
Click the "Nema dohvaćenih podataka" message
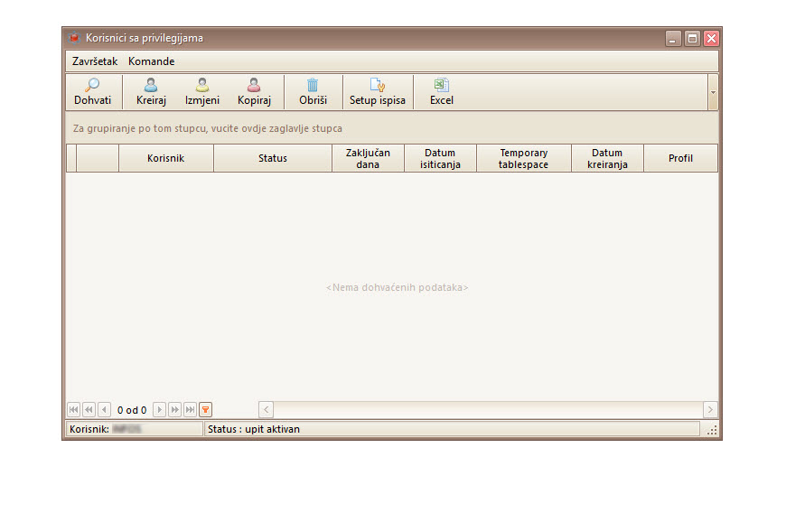[397, 287]
